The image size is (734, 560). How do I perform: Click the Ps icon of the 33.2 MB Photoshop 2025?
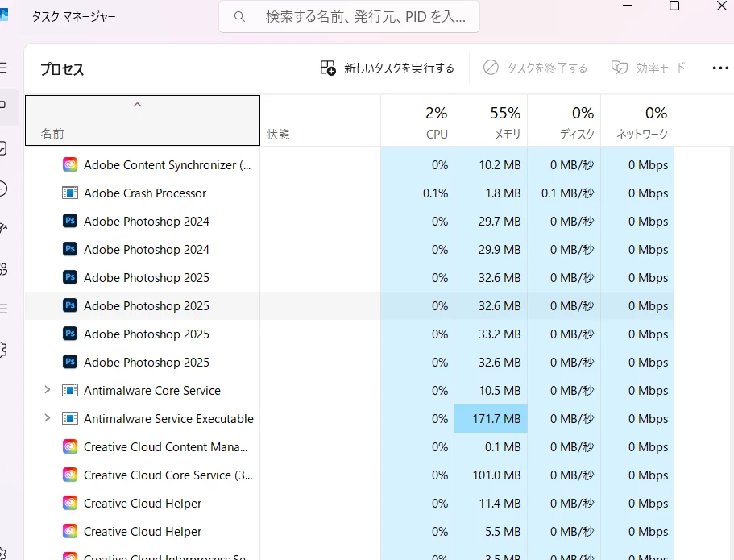coord(70,334)
